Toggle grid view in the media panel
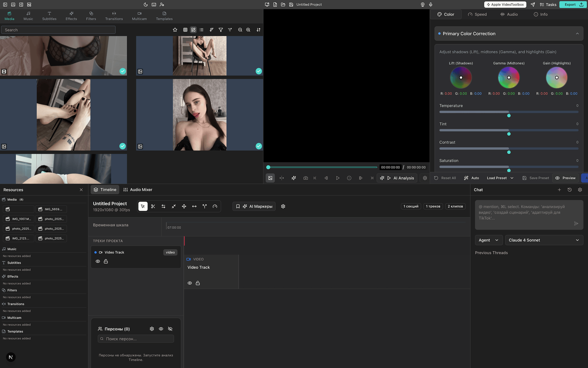This screenshot has width=588, height=368. tap(185, 30)
